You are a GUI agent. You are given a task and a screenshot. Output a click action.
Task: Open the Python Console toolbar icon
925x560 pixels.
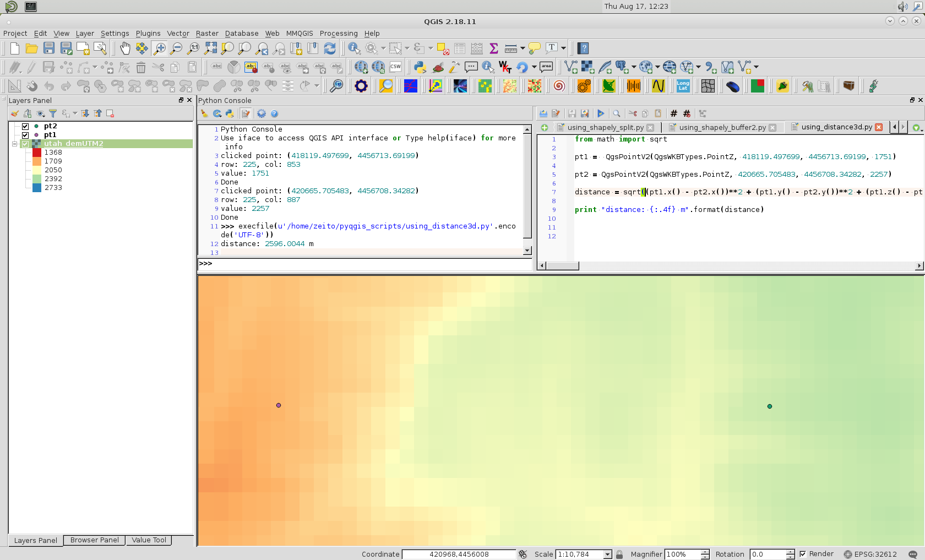point(420,67)
